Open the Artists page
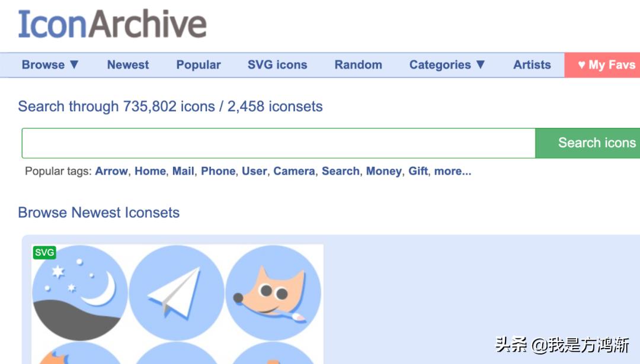640x364 pixels. tap(532, 65)
